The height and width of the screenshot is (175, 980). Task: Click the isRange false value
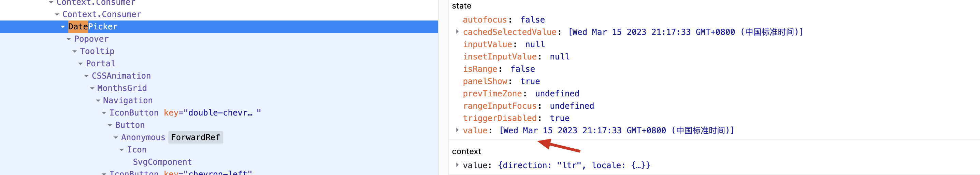[523, 69]
